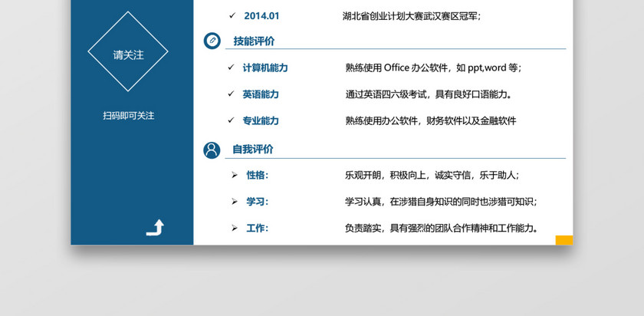Click the line 熟练使用 Office 办公软件
The image size is (644, 316).
(x=433, y=67)
